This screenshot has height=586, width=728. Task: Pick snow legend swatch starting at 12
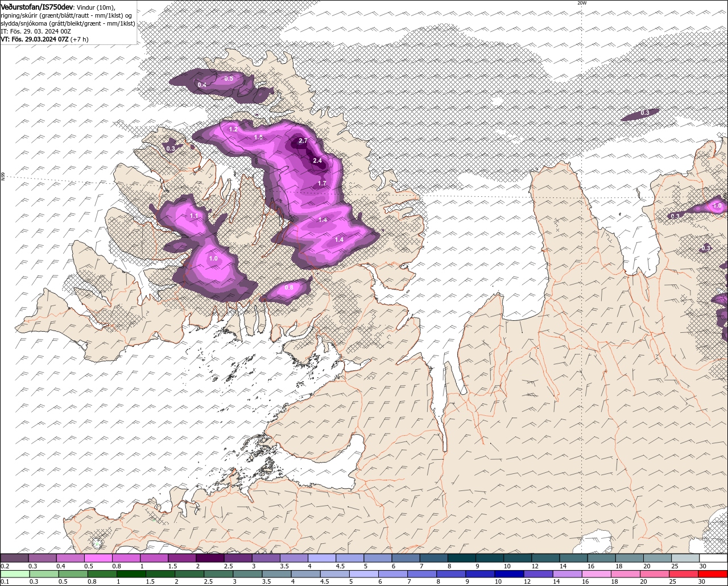point(545,558)
